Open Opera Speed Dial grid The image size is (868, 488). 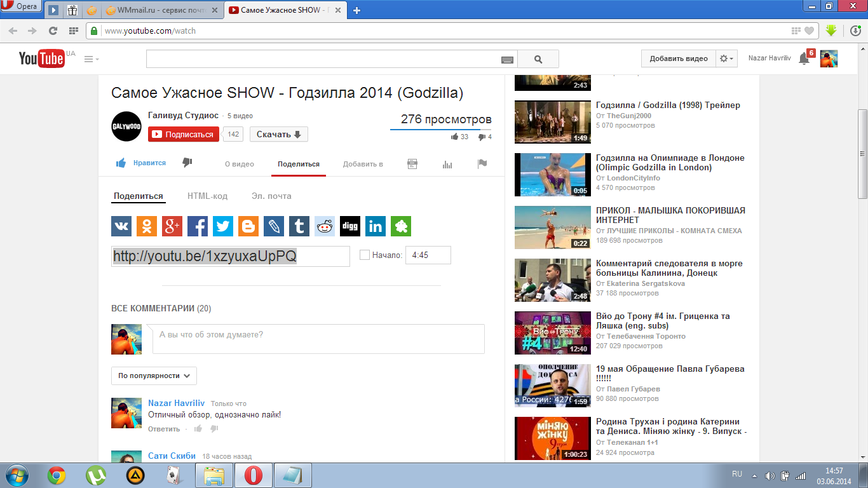click(x=74, y=30)
